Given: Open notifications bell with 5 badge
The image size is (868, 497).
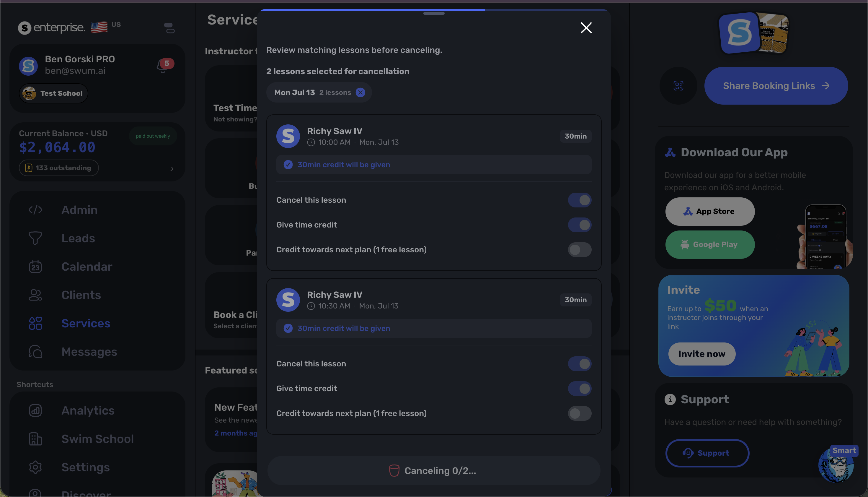Looking at the screenshot, I should click(x=165, y=65).
